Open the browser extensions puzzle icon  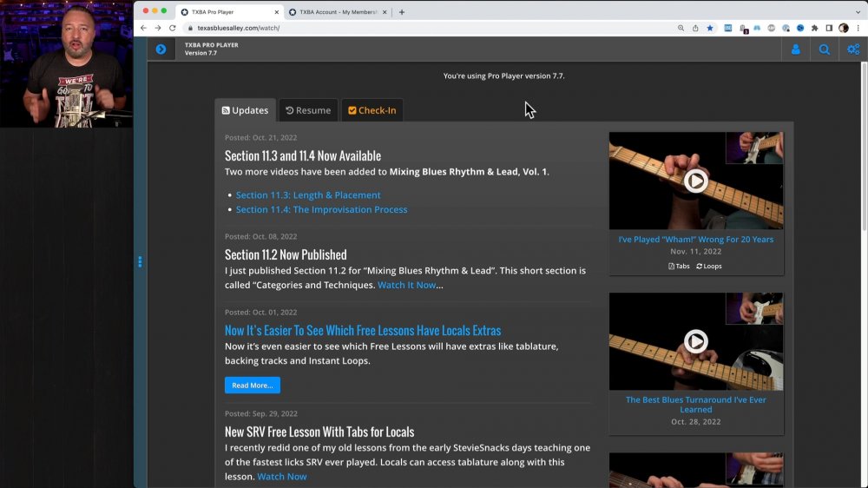pyautogui.click(x=814, y=28)
